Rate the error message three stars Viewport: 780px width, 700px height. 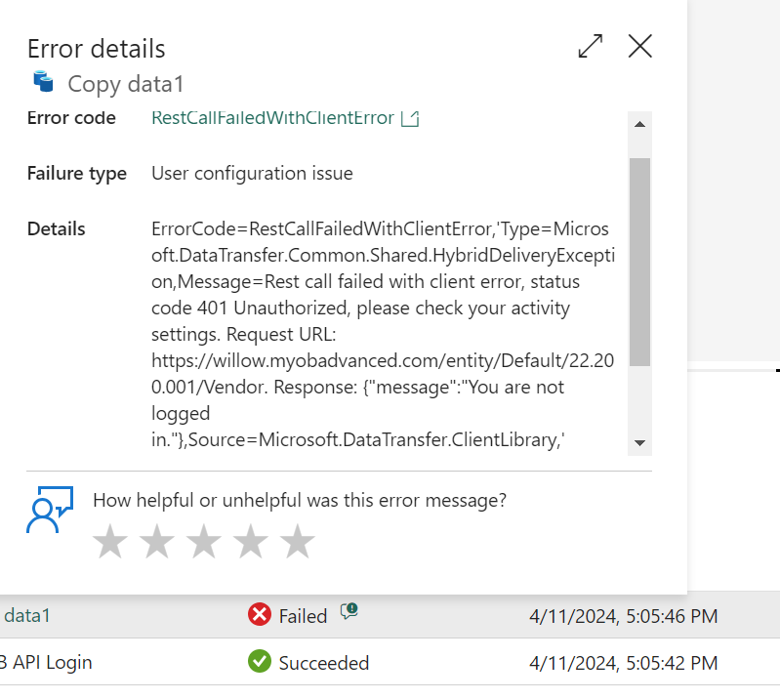(203, 541)
